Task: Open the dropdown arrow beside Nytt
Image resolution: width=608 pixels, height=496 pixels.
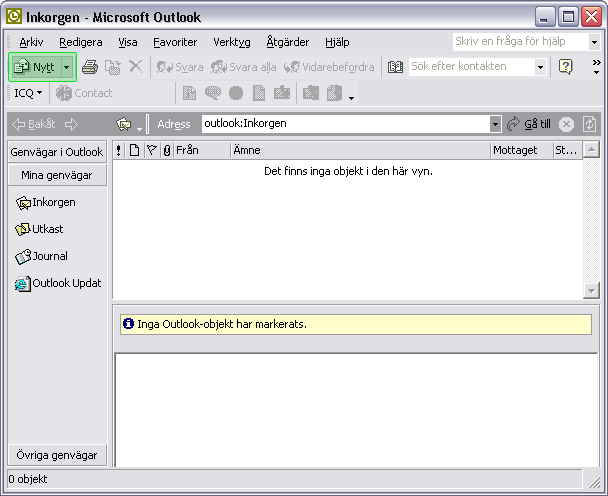Action: point(67,67)
